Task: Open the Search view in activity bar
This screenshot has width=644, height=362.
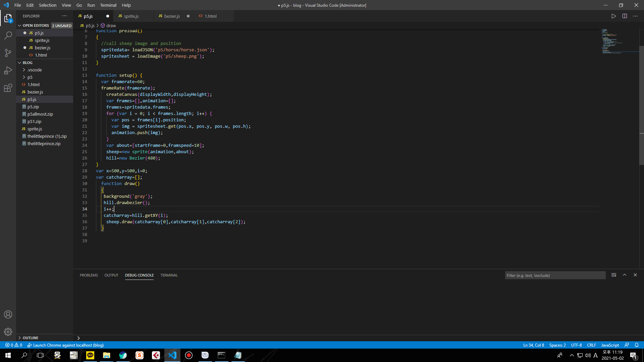Action: point(8,35)
